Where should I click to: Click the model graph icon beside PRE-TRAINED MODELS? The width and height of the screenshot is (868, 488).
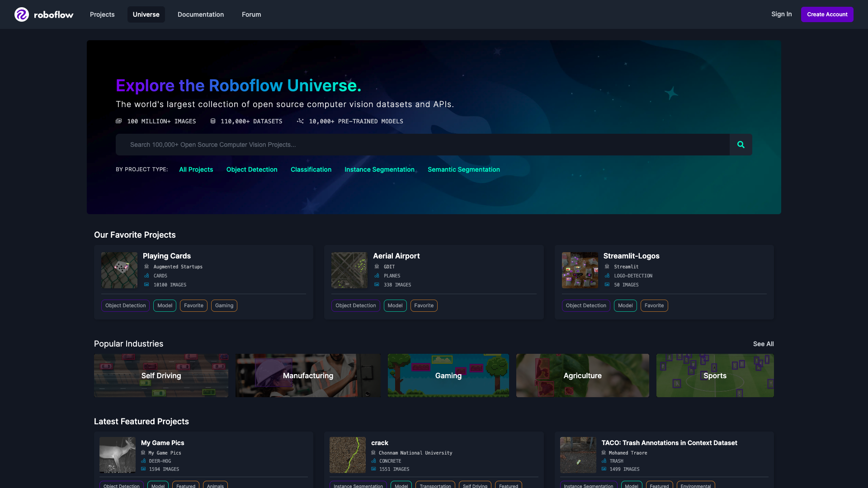[x=300, y=121]
